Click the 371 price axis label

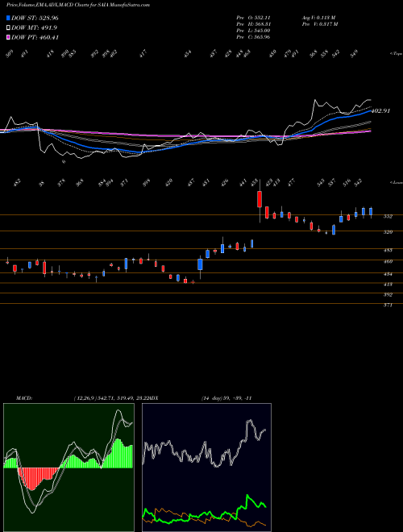pyautogui.click(x=388, y=305)
